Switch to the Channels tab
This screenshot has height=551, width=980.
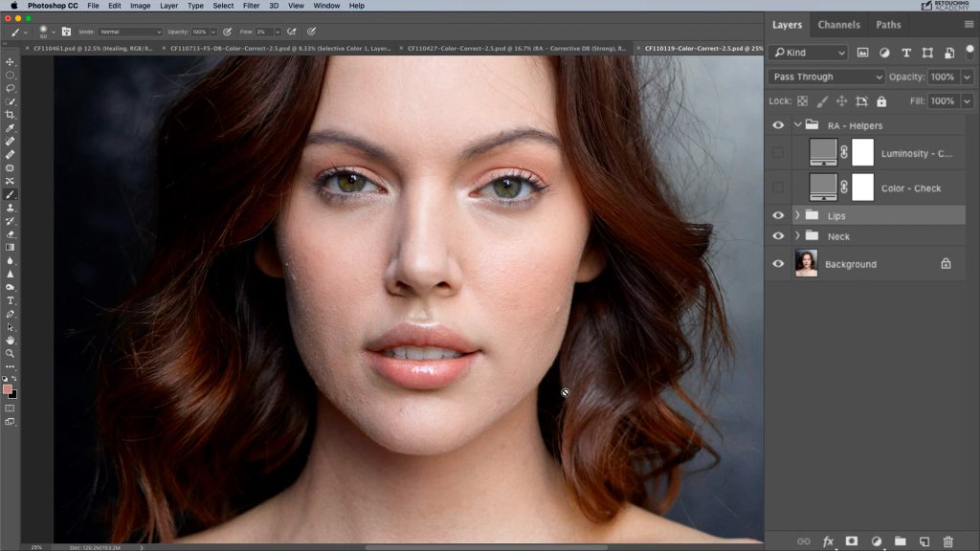point(839,25)
